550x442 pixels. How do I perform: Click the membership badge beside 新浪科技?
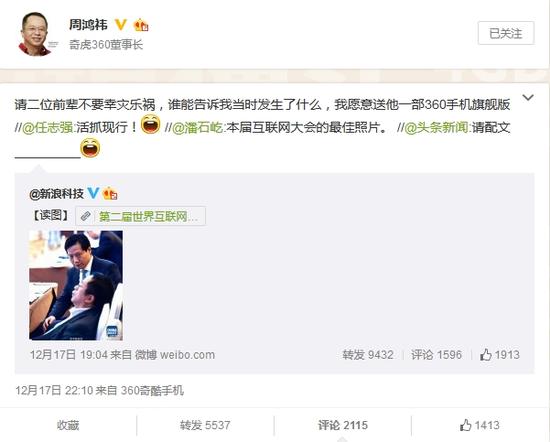pos(110,193)
